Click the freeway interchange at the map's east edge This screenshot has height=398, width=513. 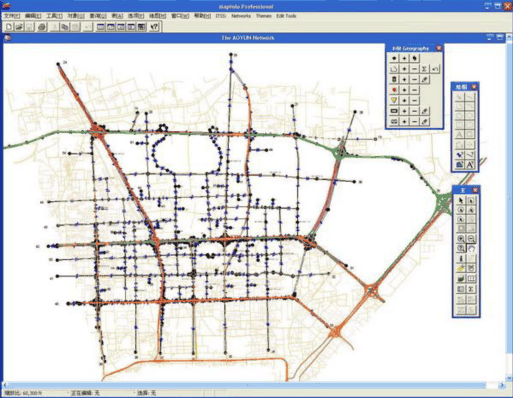tap(443, 202)
